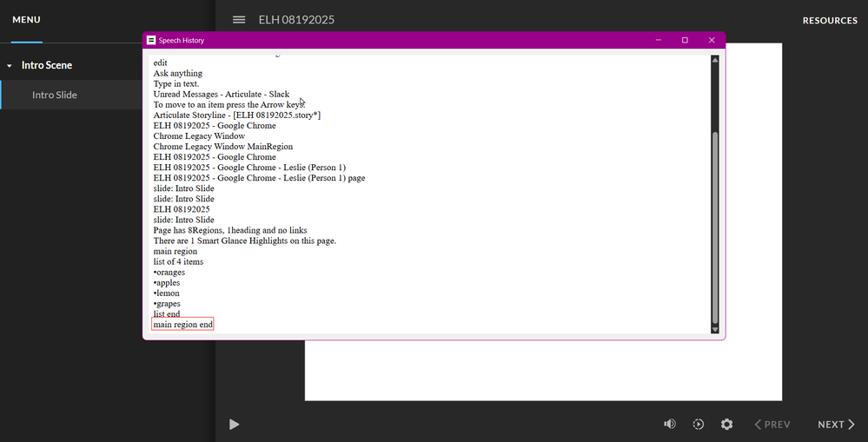Click the 'main region end' line
This screenshot has height=442, width=868.
182,324
